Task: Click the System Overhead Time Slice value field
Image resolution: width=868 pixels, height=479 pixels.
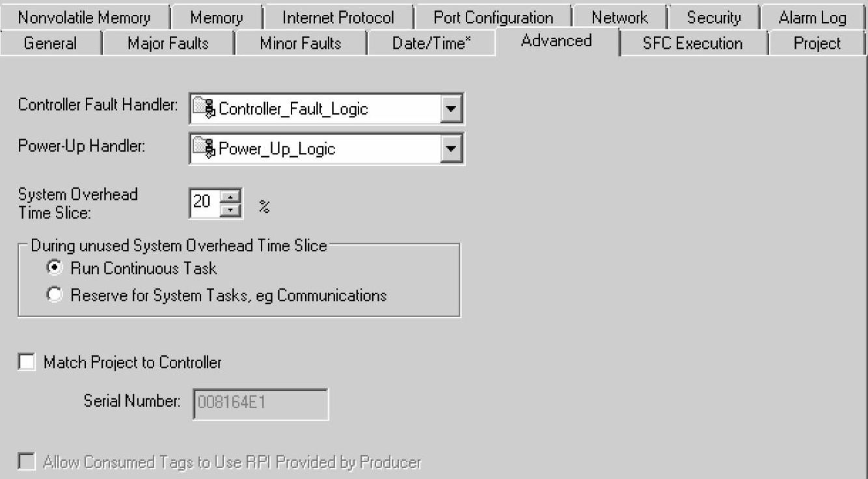Action: 205,203
